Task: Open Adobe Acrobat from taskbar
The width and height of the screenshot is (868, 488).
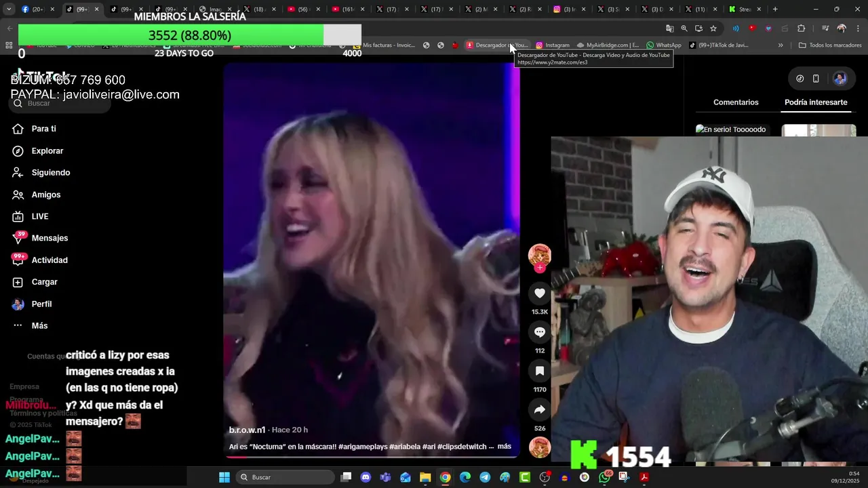Action: 644,477
